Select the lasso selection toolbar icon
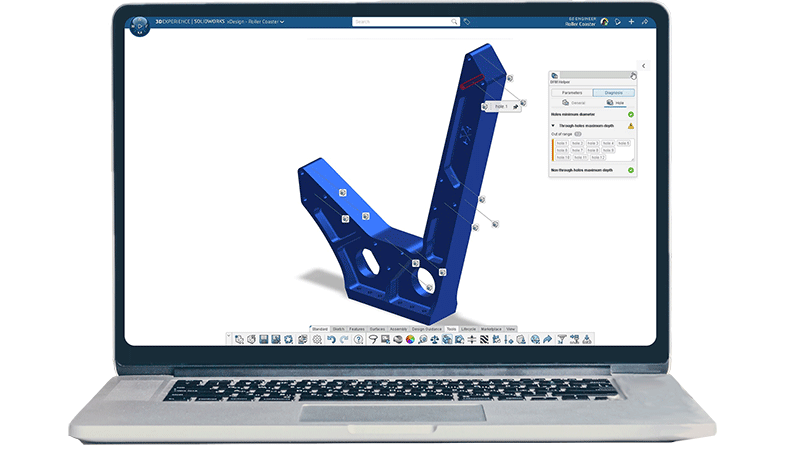The image size is (800, 450). tap(373, 339)
